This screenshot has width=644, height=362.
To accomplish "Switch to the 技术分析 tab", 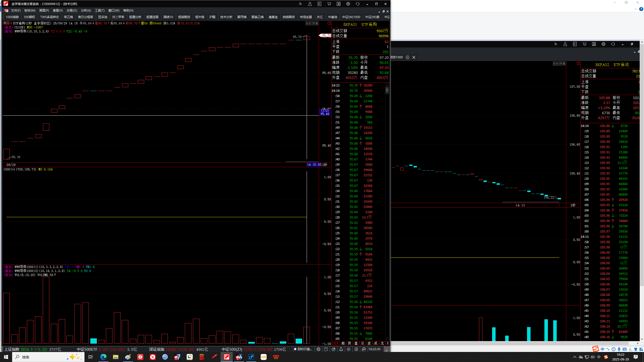I will point(226,17).
